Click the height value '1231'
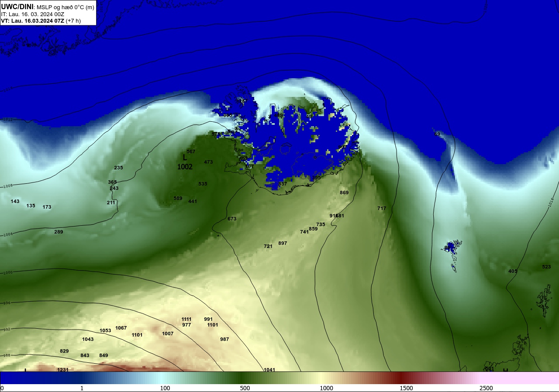559x392 pixels. pyautogui.click(x=63, y=370)
